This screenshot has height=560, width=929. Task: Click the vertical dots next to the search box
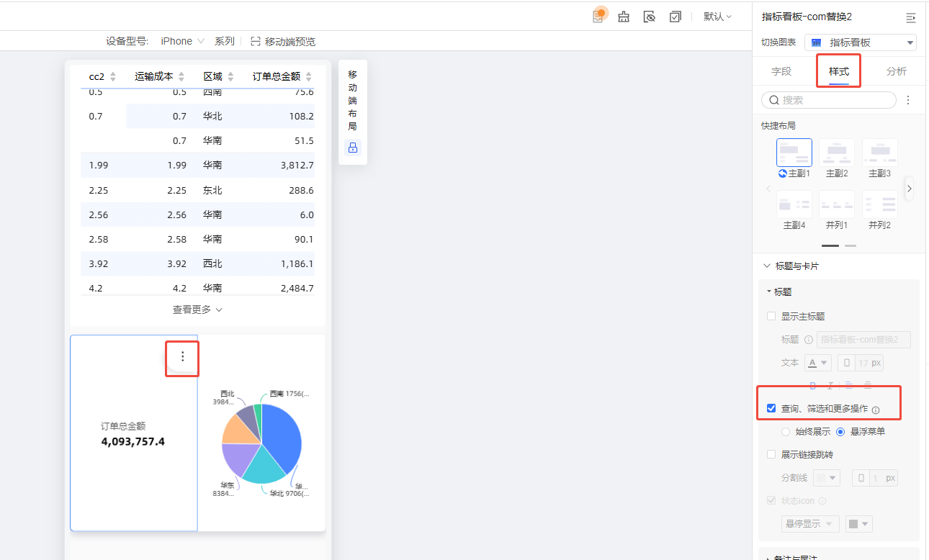pyautogui.click(x=908, y=100)
